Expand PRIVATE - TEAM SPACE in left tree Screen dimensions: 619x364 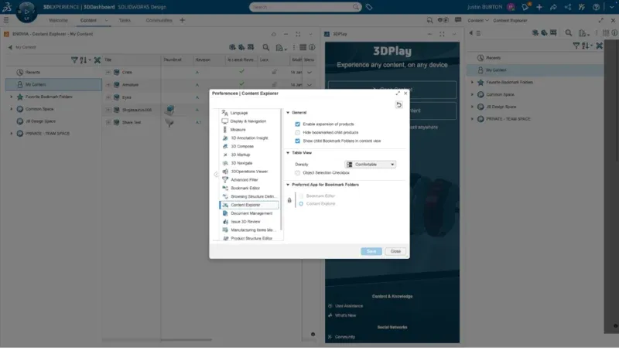[x=11, y=134]
